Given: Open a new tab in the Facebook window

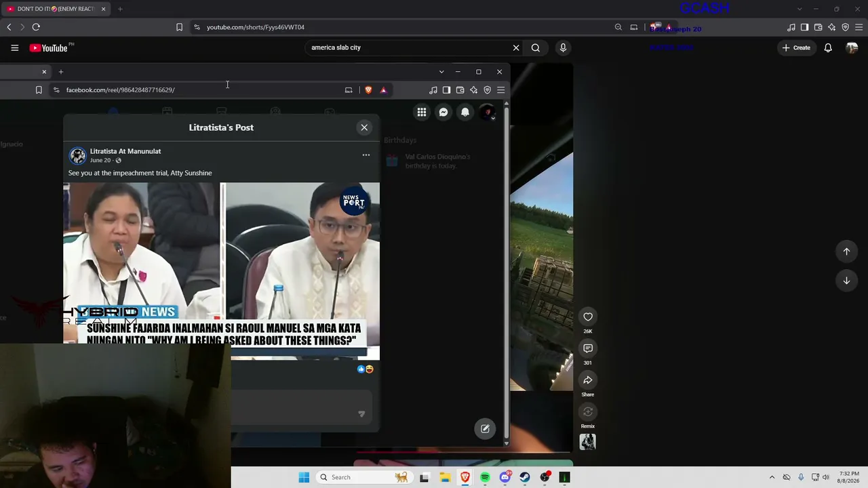Looking at the screenshot, I should click(60, 72).
